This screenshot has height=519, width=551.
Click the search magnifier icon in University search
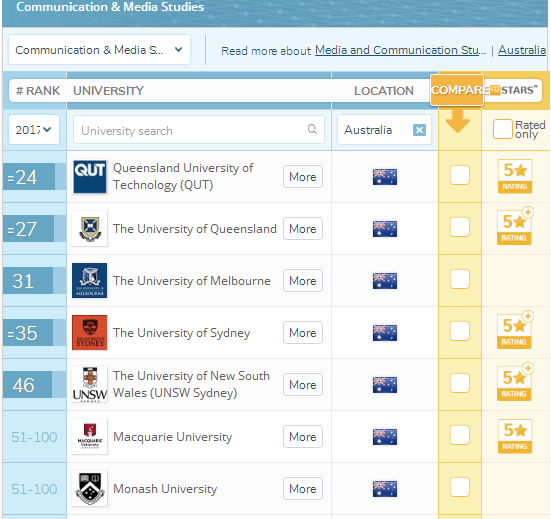[x=312, y=129]
